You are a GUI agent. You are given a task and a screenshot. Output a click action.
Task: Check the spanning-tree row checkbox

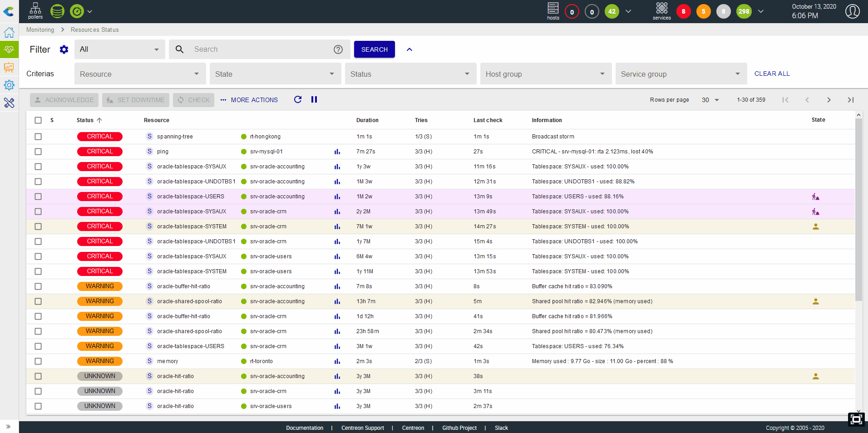(38, 137)
